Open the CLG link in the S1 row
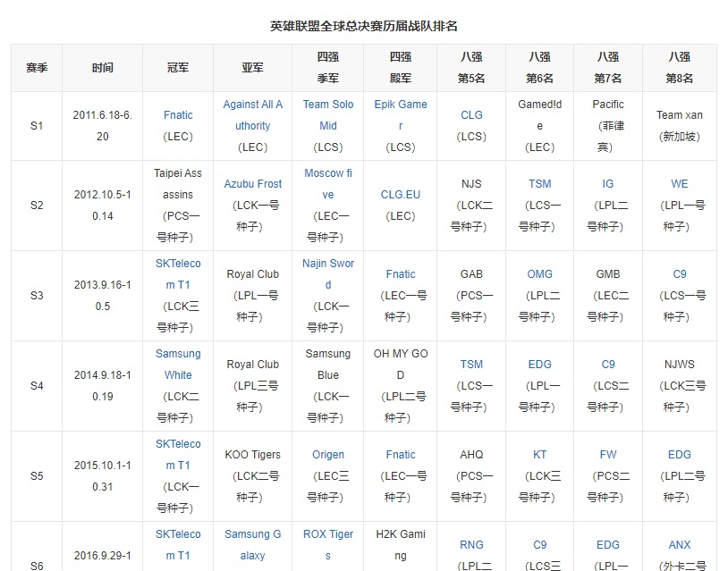The height and width of the screenshot is (571, 728). (x=471, y=115)
